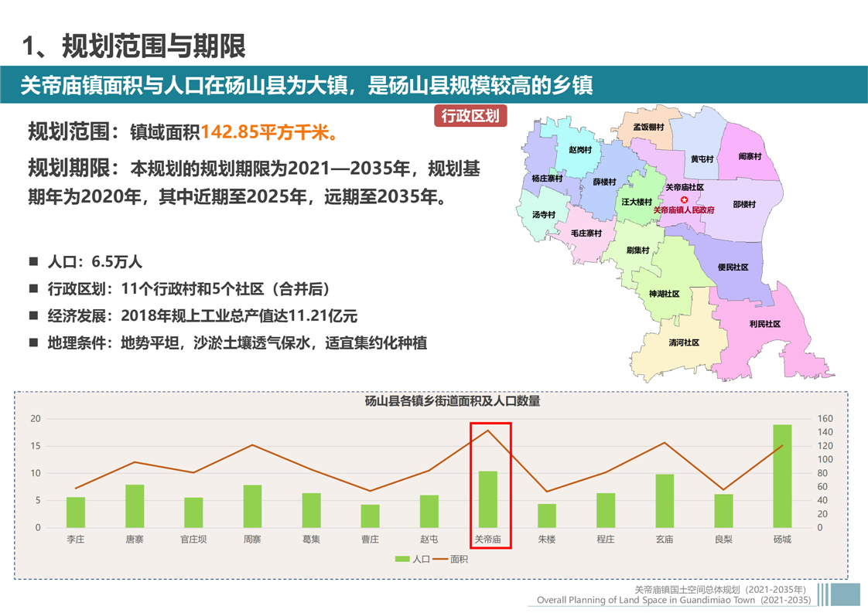This screenshot has width=868, height=613.
Task: Click the tallest green bar for 砀城
Action: pyautogui.click(x=782, y=476)
